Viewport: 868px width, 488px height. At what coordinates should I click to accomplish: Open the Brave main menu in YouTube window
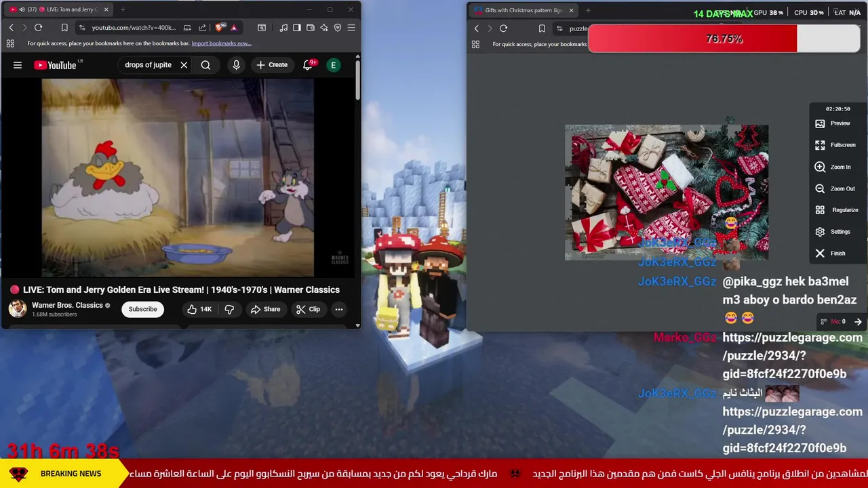(351, 28)
